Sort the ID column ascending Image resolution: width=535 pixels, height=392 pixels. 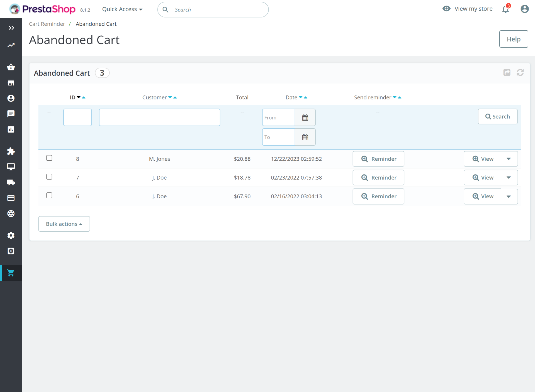click(84, 97)
